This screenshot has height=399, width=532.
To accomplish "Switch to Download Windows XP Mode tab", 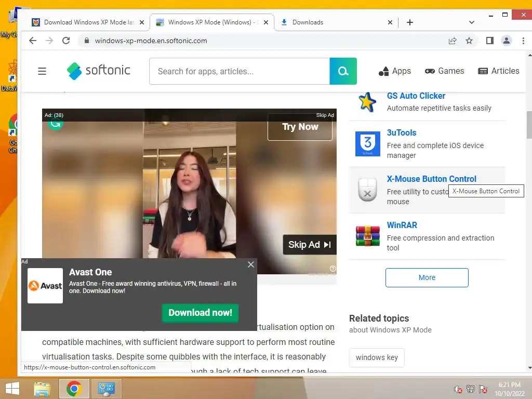I will (88, 22).
